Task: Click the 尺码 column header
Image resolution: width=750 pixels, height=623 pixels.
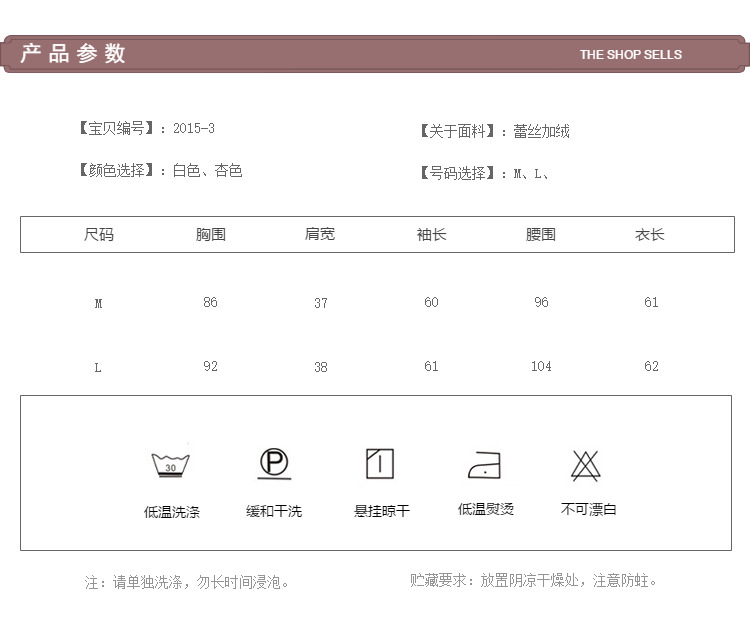Action: pos(98,235)
